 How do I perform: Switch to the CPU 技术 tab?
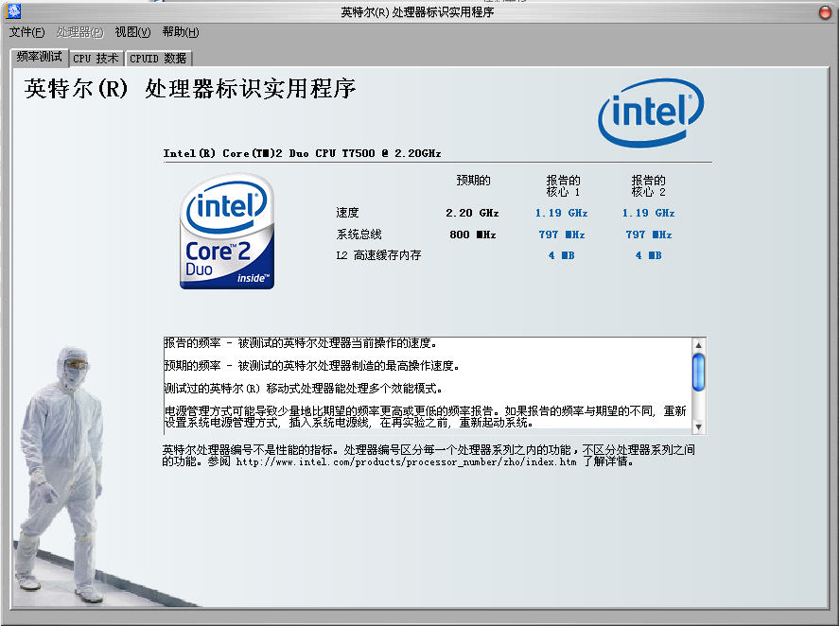tap(96, 59)
